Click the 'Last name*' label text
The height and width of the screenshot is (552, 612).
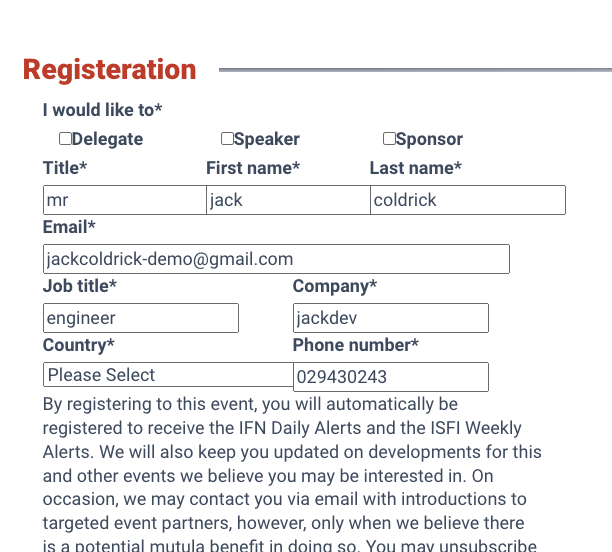tap(415, 168)
